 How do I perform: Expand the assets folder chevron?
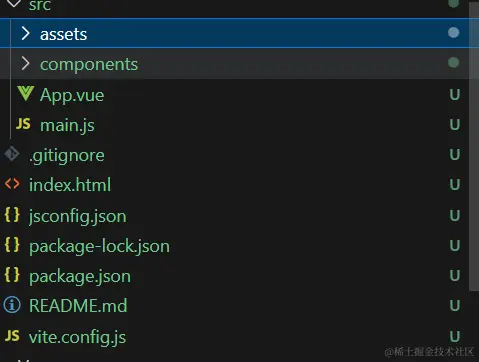tap(25, 33)
